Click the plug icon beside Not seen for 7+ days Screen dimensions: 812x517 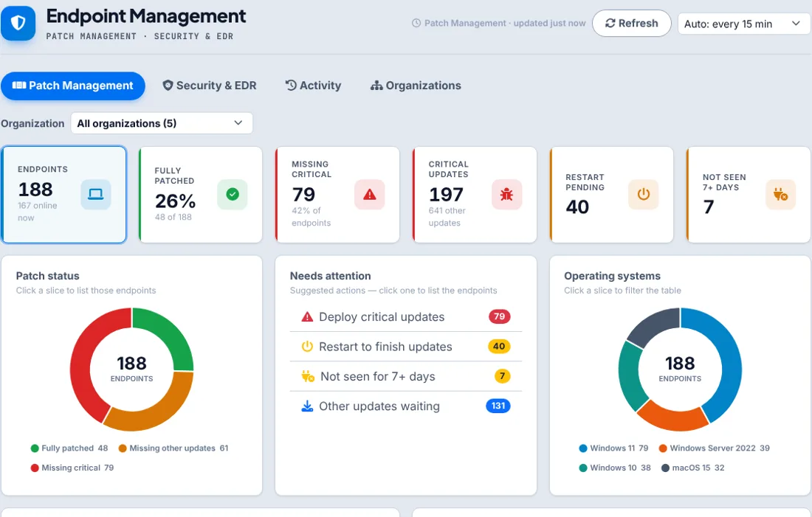click(x=308, y=376)
